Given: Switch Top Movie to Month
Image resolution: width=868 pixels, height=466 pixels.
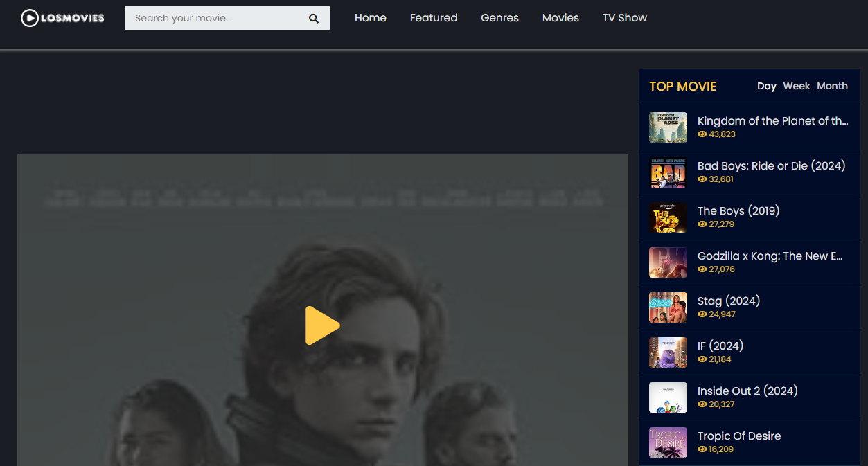Looking at the screenshot, I should [x=832, y=86].
